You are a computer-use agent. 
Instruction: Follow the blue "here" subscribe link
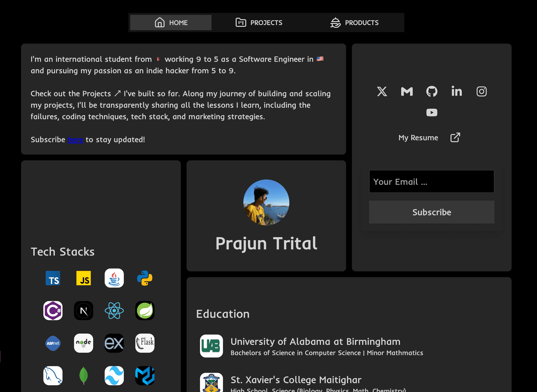tap(75, 140)
